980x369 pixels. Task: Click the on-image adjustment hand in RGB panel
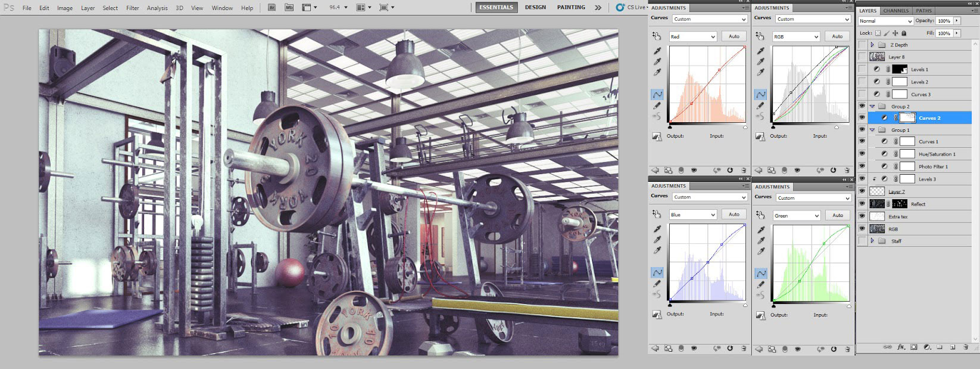(x=760, y=36)
